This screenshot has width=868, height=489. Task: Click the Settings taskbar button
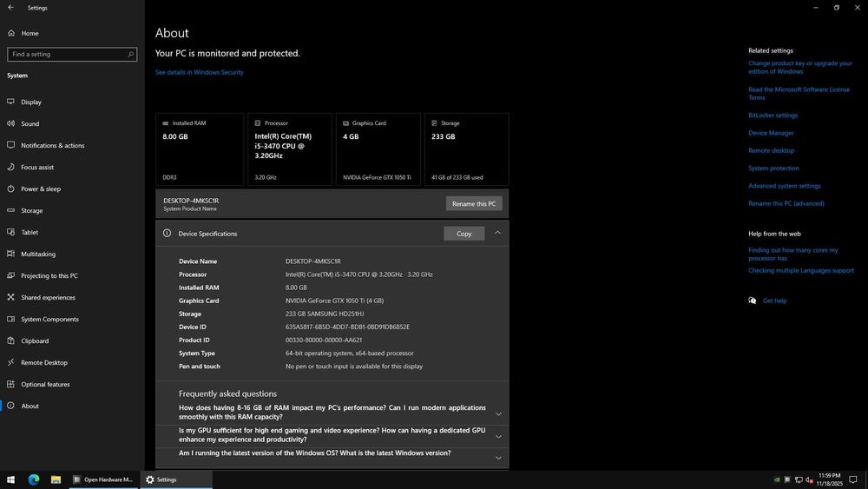click(x=176, y=479)
